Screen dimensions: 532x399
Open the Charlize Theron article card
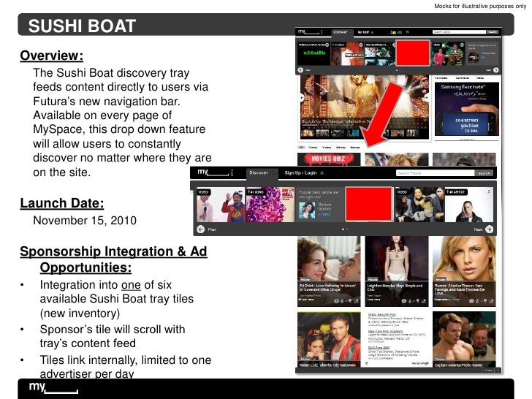click(464, 271)
